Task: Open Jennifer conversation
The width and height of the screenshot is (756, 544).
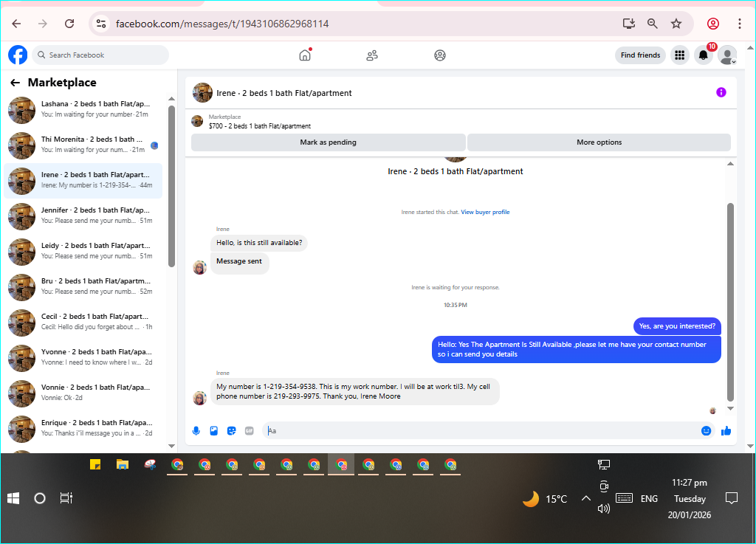Action: click(x=83, y=216)
